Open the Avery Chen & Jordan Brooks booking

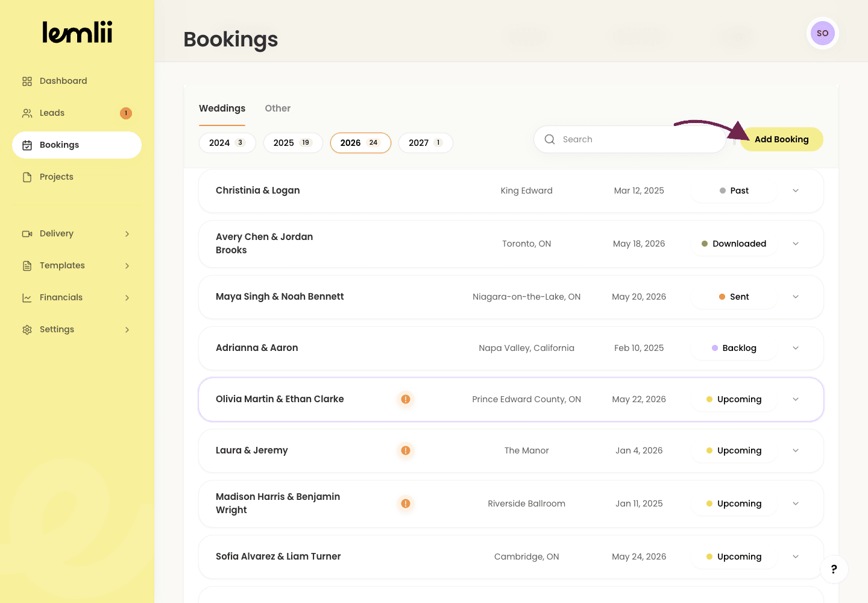tap(511, 244)
